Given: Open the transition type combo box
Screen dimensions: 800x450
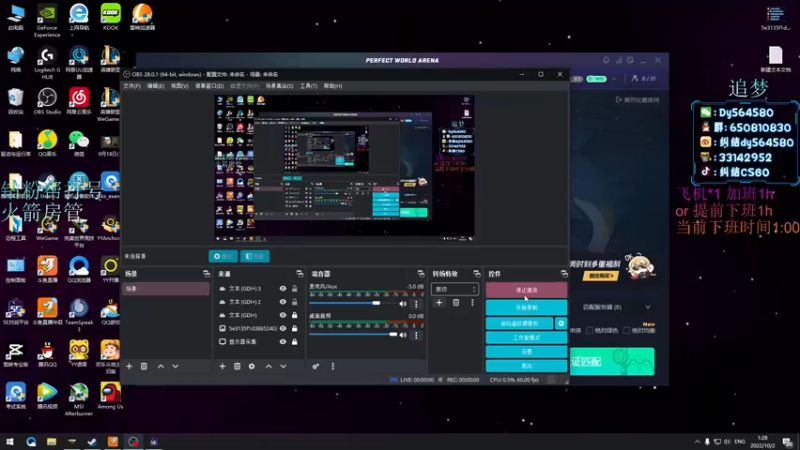Looking at the screenshot, I should point(455,289).
